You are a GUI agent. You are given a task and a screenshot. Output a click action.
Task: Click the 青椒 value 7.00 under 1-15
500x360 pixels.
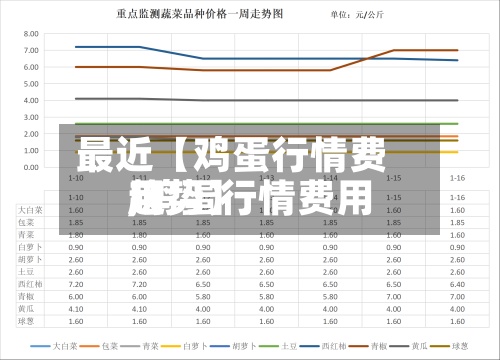click(x=394, y=297)
